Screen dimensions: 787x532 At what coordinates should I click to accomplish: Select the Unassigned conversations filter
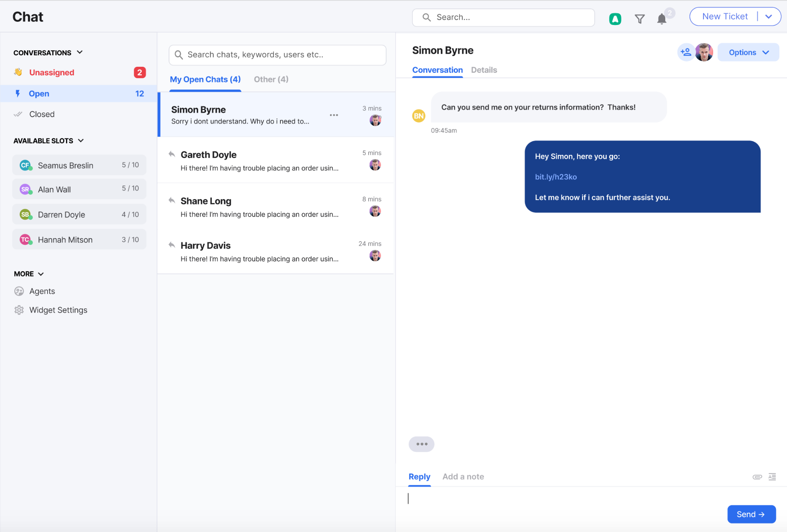(x=52, y=72)
